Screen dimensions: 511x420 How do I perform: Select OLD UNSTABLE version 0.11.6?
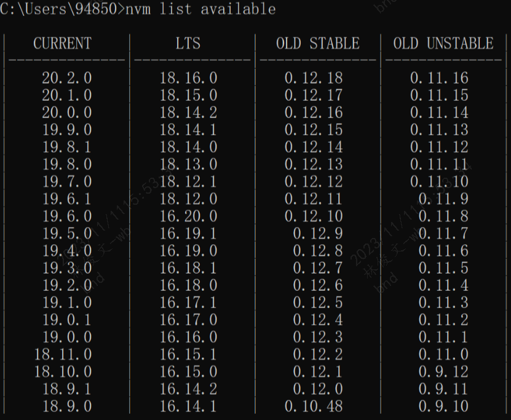443,251
